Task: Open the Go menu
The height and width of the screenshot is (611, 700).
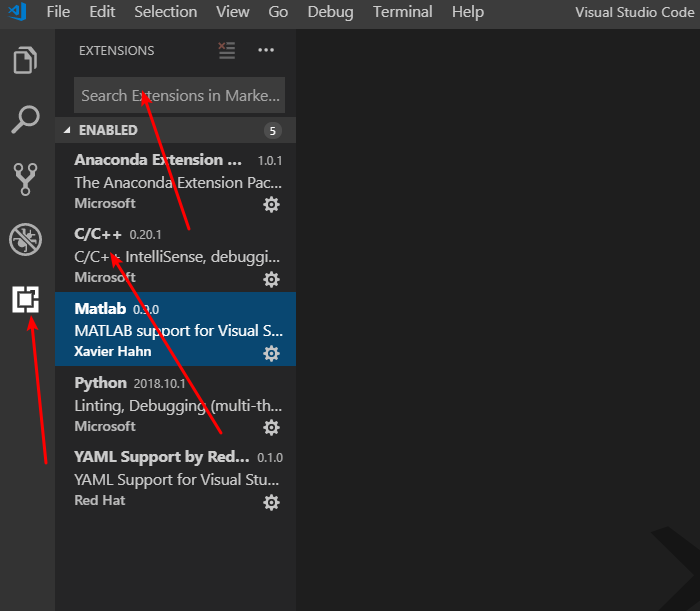Action: click(x=278, y=12)
